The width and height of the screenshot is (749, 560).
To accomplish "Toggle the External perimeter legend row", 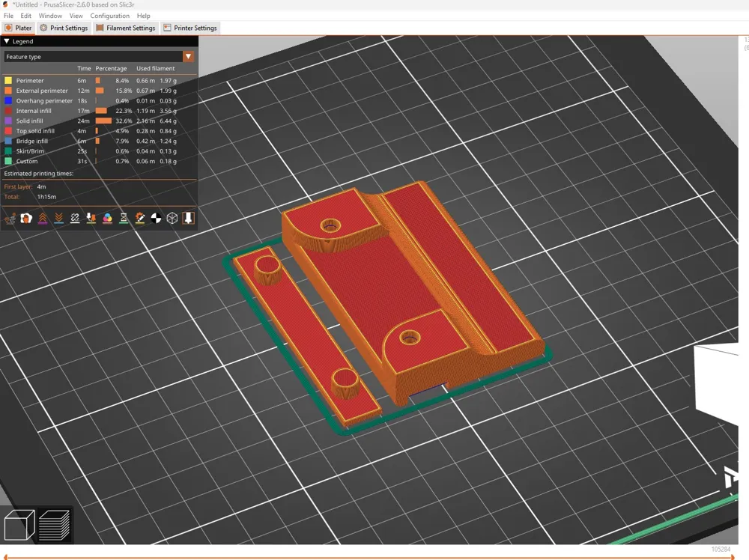I will coord(100,91).
